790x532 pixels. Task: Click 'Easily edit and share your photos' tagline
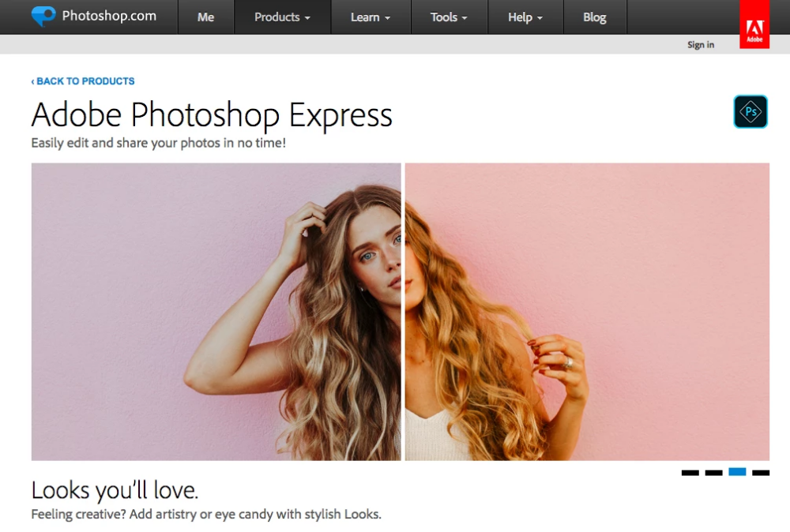tap(158, 143)
